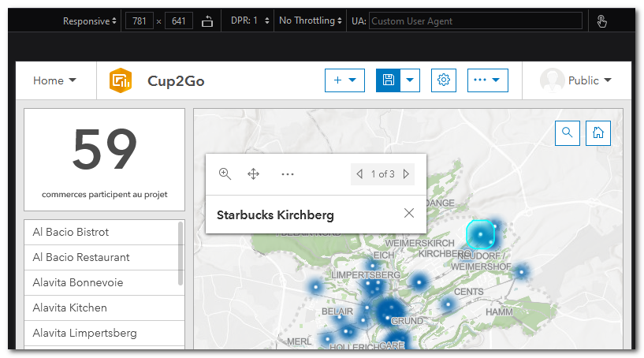Open the Home menu
The width and height of the screenshot is (644, 358).
click(x=55, y=80)
